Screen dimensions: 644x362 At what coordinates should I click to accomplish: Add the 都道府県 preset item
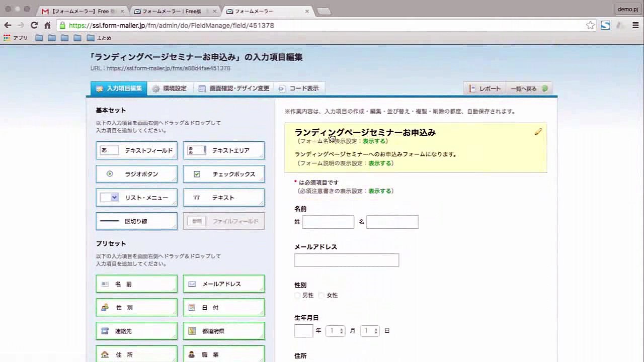point(224,331)
